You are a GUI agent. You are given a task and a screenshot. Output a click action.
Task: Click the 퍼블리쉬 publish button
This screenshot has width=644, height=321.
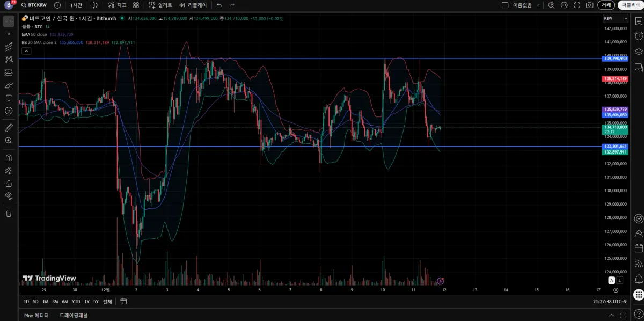coord(630,5)
